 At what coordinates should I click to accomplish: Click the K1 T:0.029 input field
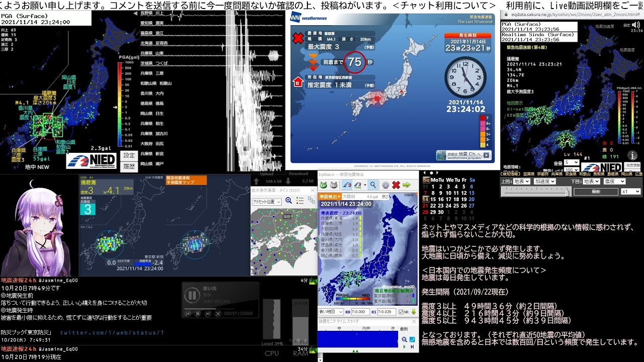pos(385,312)
